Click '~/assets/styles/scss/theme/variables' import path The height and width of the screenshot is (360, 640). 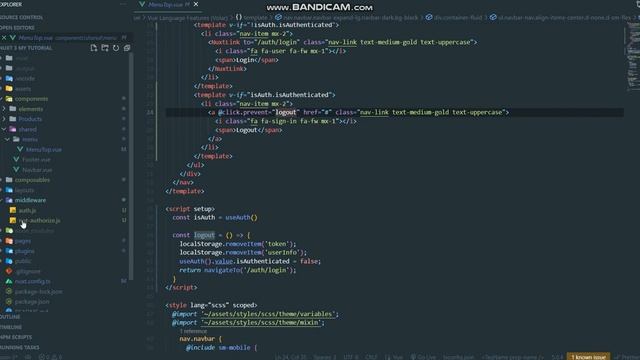tap(268, 314)
